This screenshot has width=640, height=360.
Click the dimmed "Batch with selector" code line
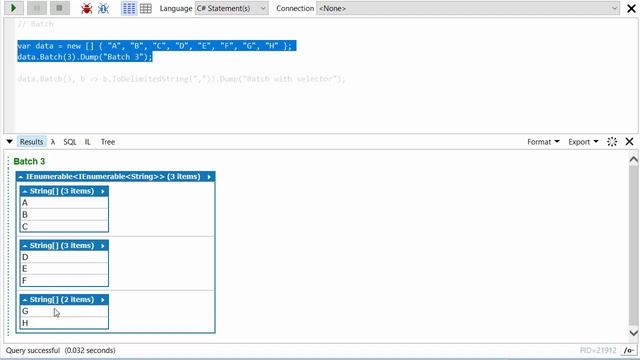tap(181, 79)
